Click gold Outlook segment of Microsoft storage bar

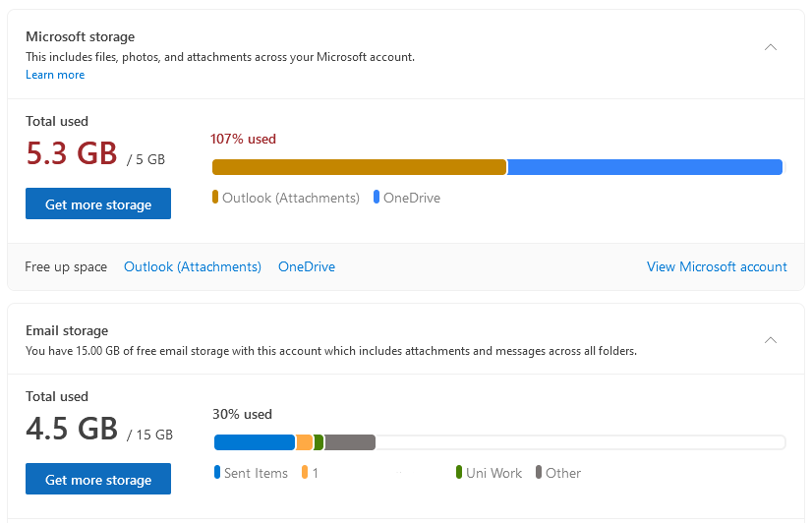(359, 167)
